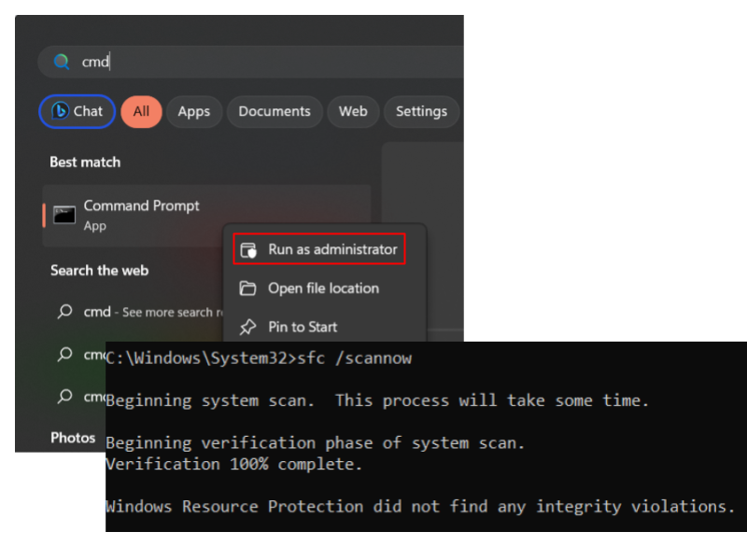747x560 pixels.
Task: Open the Command Prompt best match result
Action: coord(206,216)
